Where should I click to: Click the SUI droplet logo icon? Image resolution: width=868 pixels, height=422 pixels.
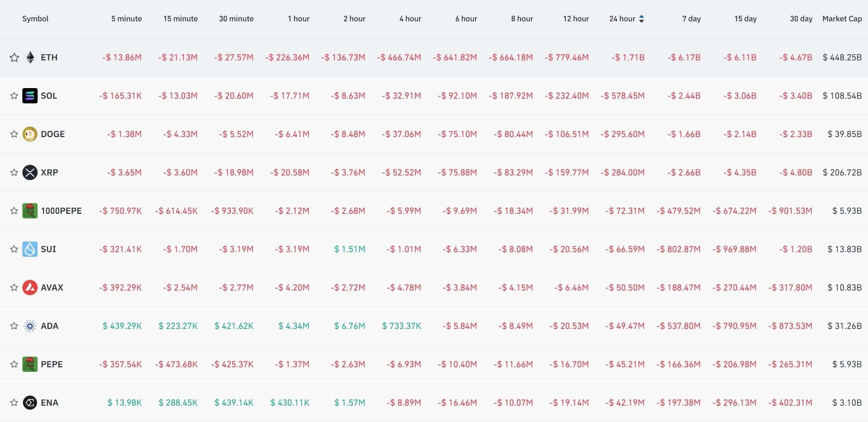click(30, 249)
